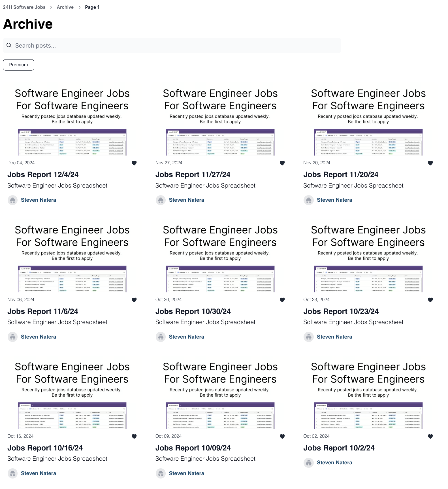The image size is (448, 489).
Task: Toggle the Premium filter button
Action: tap(18, 65)
